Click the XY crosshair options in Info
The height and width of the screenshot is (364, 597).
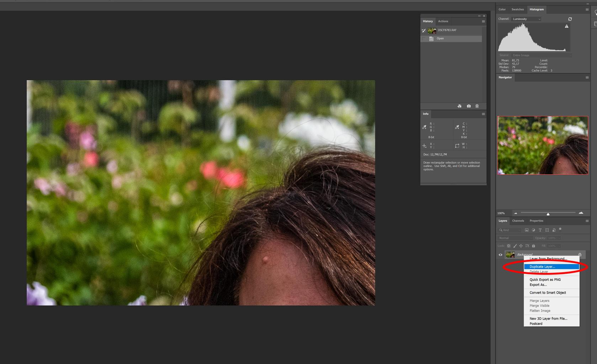[424, 146]
